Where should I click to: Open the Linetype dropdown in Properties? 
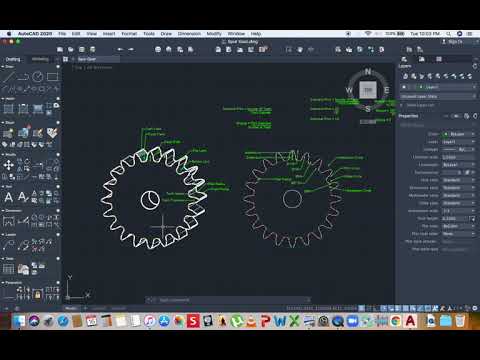click(x=458, y=149)
